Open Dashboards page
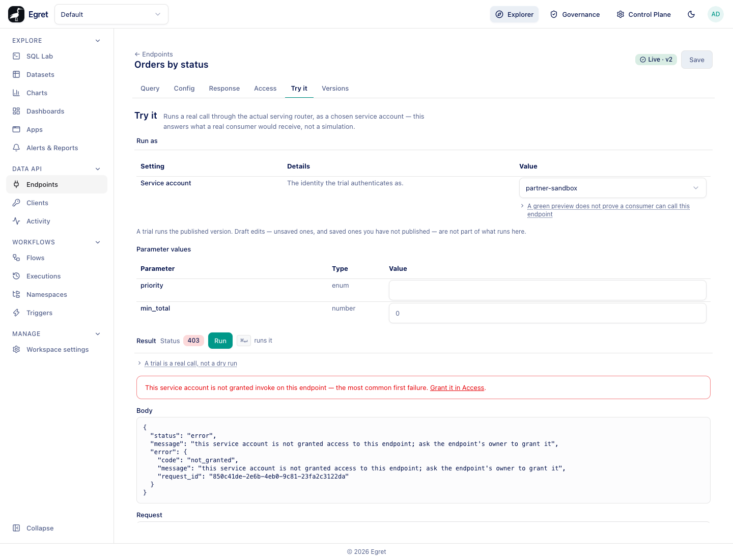Image resolution: width=733 pixels, height=560 pixels. [x=57, y=111]
